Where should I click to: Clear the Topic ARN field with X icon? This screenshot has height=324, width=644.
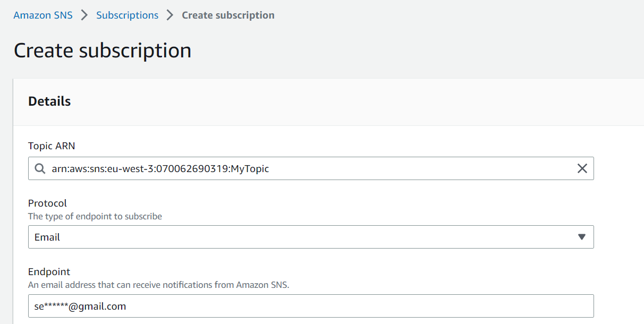(582, 168)
